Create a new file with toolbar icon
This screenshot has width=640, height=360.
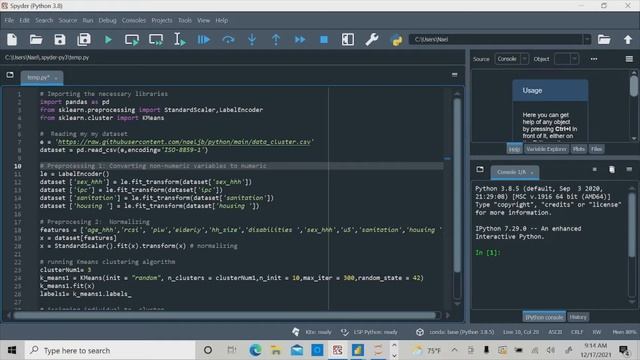coord(12,40)
